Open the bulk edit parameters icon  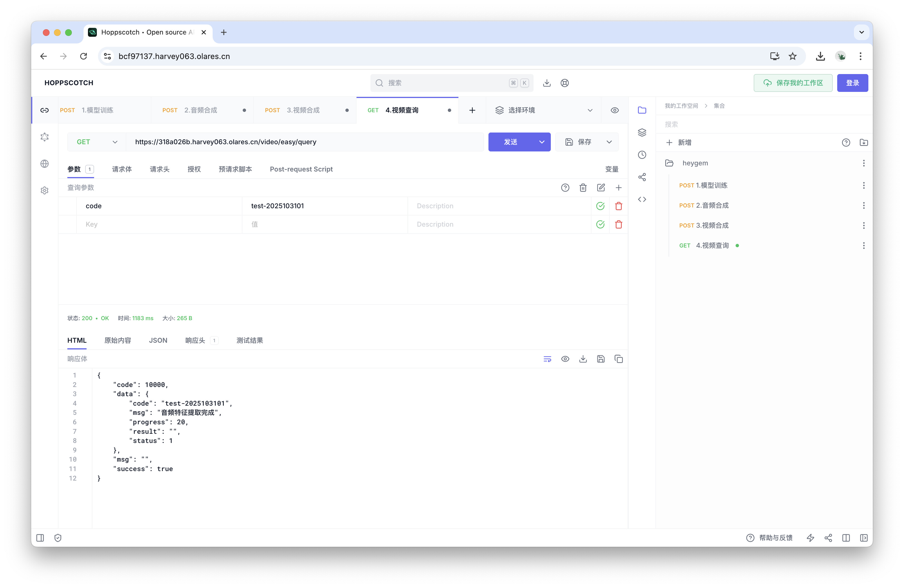pos(601,188)
